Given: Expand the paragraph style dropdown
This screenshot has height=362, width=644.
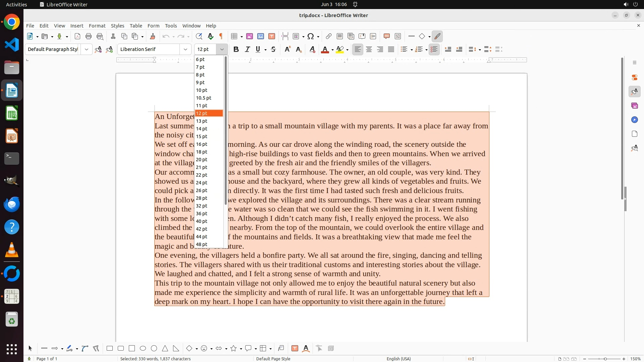Looking at the screenshot, I should pos(87,49).
